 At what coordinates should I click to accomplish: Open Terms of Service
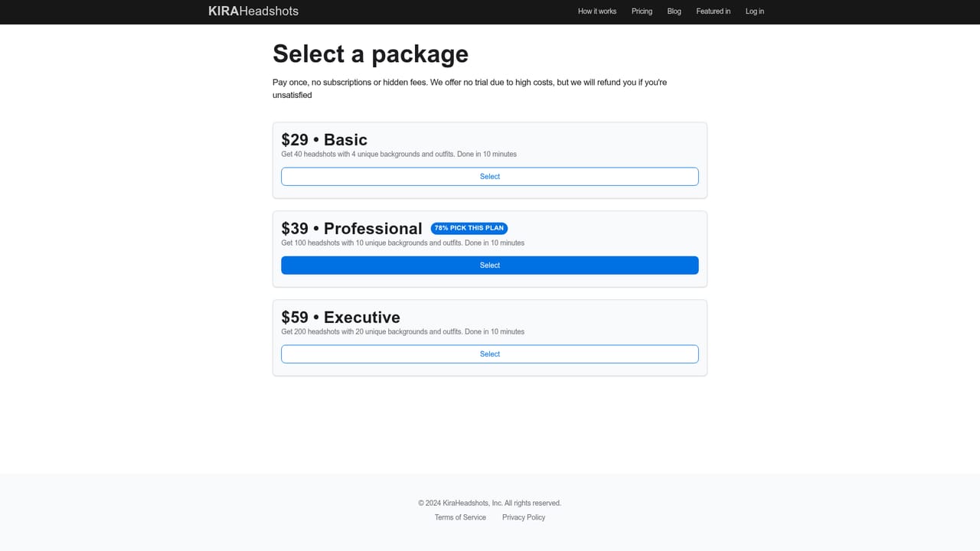click(460, 517)
